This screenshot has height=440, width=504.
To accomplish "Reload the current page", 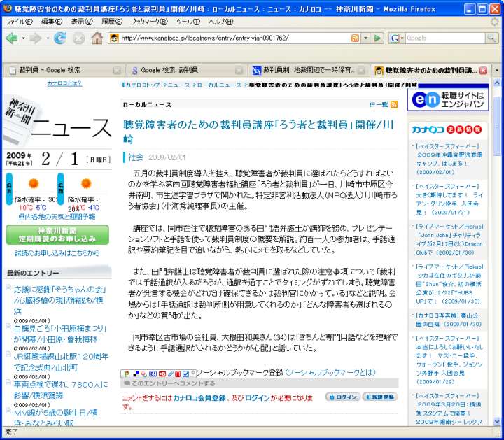I will click(60, 38).
